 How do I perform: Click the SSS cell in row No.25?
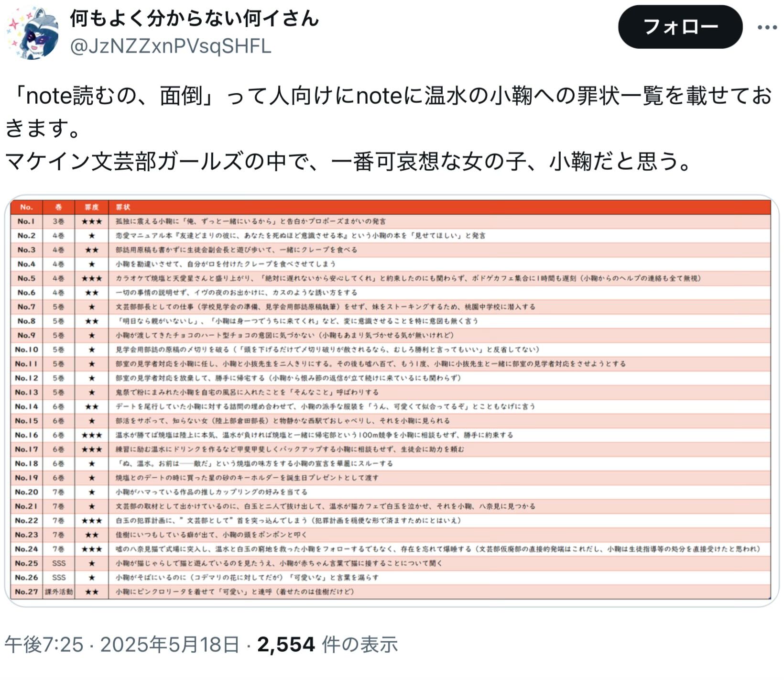59,563
